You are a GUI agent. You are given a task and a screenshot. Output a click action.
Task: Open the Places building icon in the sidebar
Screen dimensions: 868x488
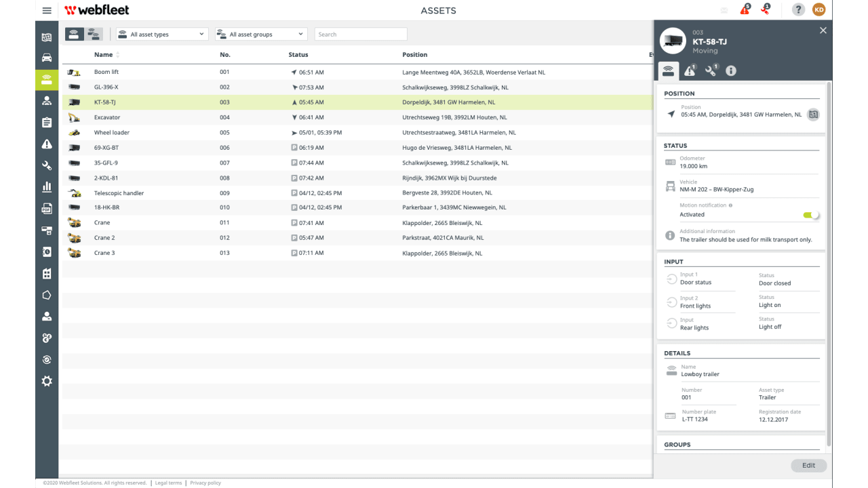[47, 273]
